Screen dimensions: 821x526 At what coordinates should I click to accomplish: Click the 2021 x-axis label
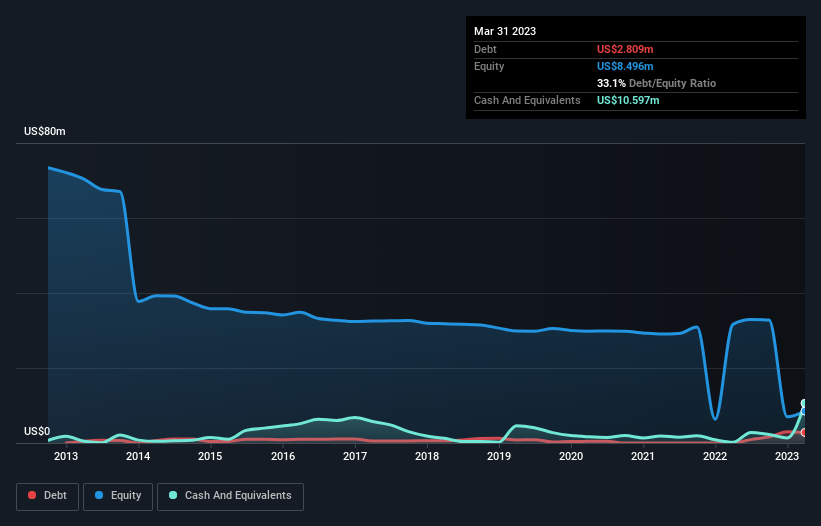[642, 456]
